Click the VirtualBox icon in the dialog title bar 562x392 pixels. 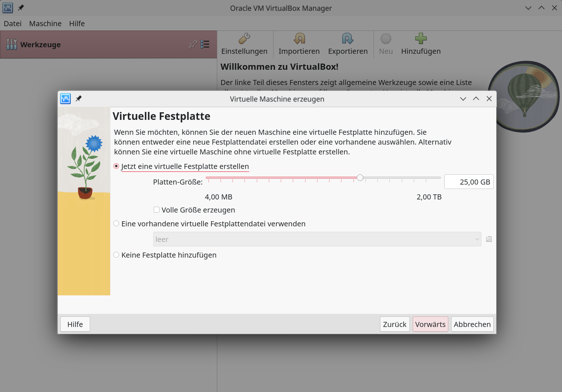pyautogui.click(x=65, y=99)
